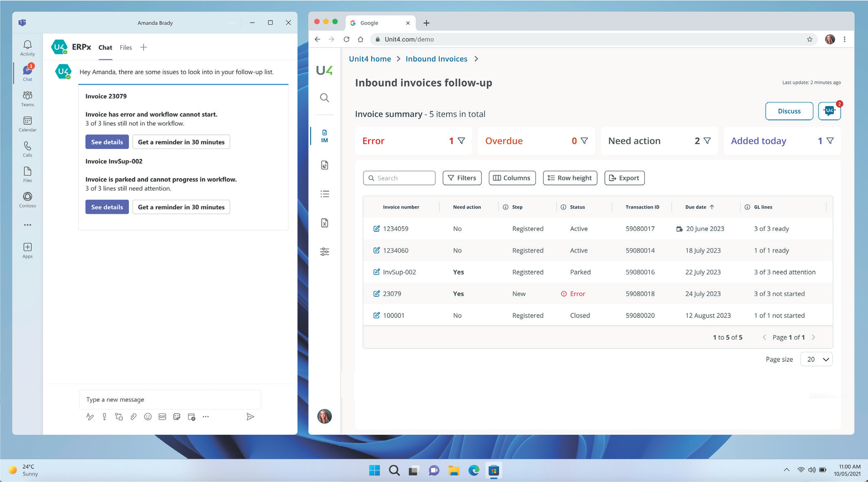Sort by Due date column header
The image size is (868, 482).
pos(700,207)
